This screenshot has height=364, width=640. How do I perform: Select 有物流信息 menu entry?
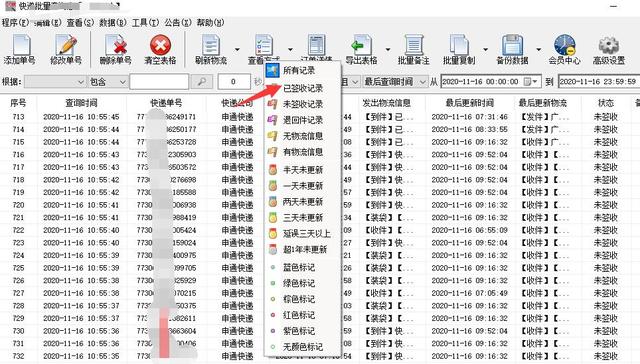click(x=302, y=152)
